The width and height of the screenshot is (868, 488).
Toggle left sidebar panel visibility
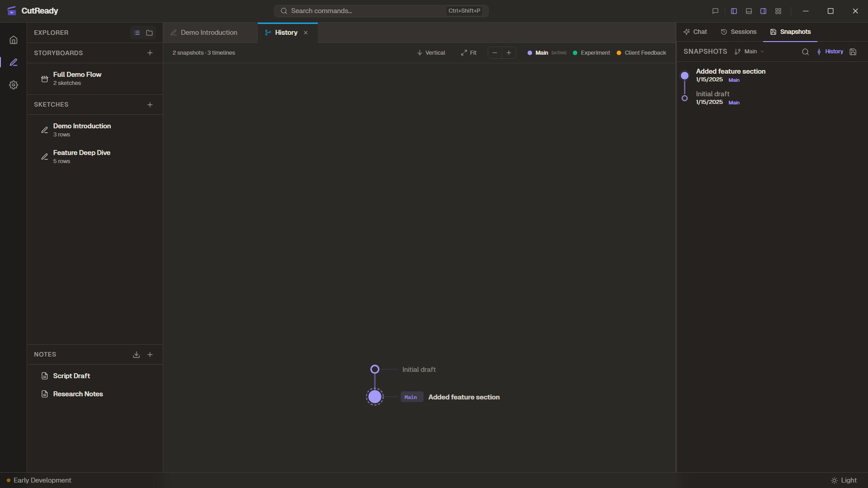coord(734,11)
